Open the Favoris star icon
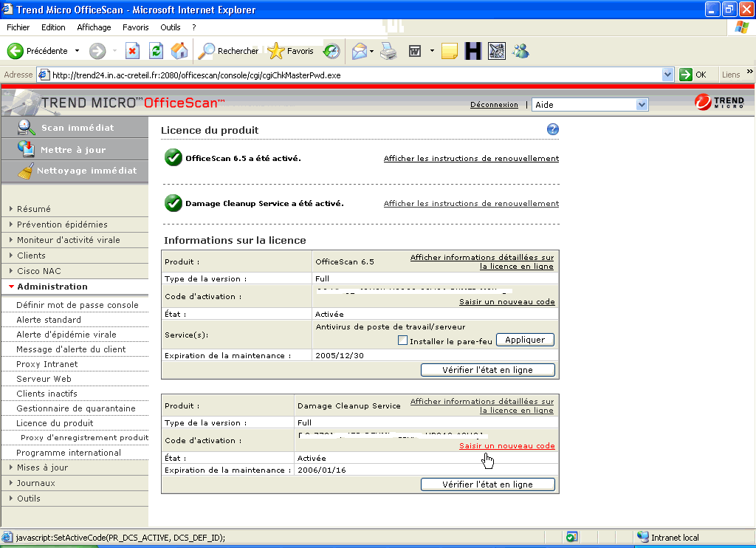This screenshot has width=756, height=548. pyautogui.click(x=276, y=51)
